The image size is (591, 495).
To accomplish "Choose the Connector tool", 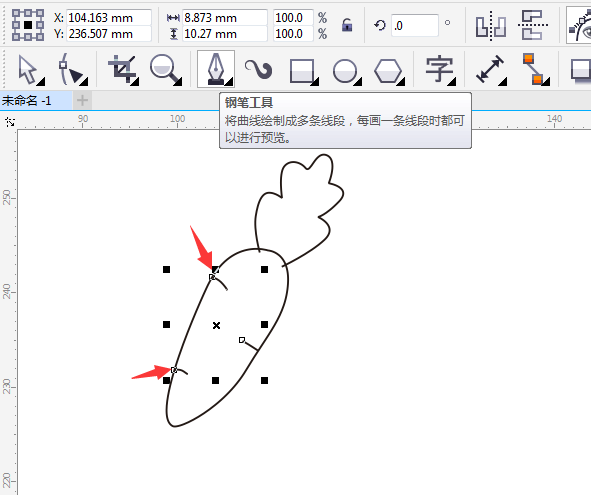I will 535,69.
